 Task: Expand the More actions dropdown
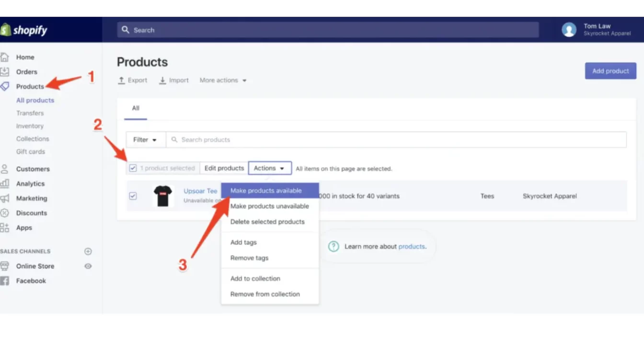[223, 80]
